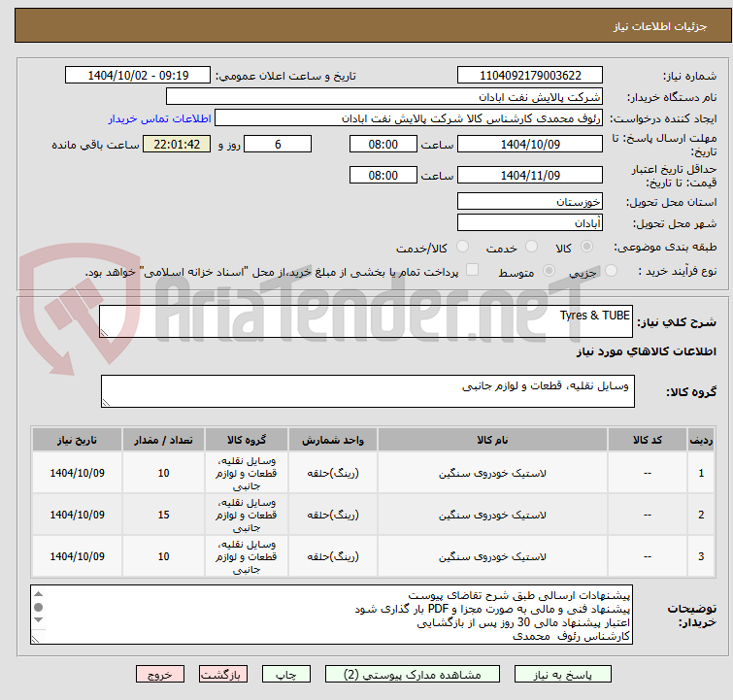The image size is (733, 700).
Task: Open مشاهده مدارک پیوستی (2) attachments
Action: pyautogui.click(x=412, y=675)
